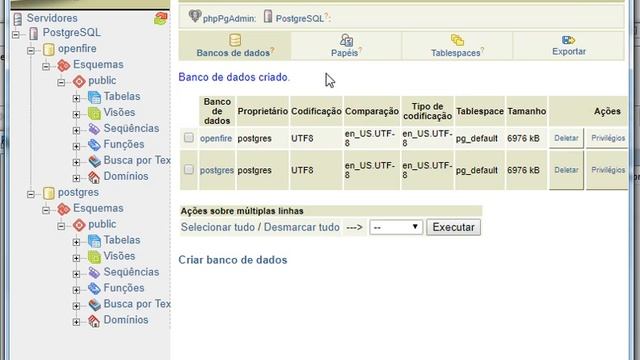Screen dimensions: 640x360
Task: Open the Tablespaces tab
Action: coord(457,46)
